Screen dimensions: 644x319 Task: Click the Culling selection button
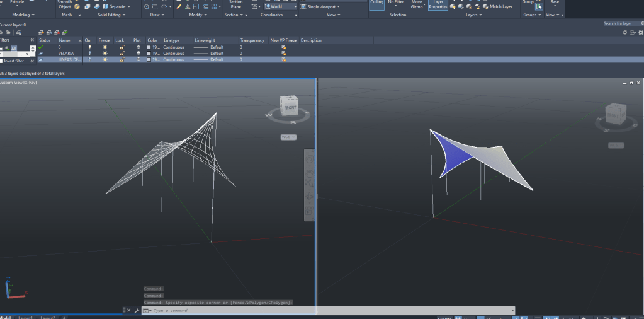click(x=376, y=4)
